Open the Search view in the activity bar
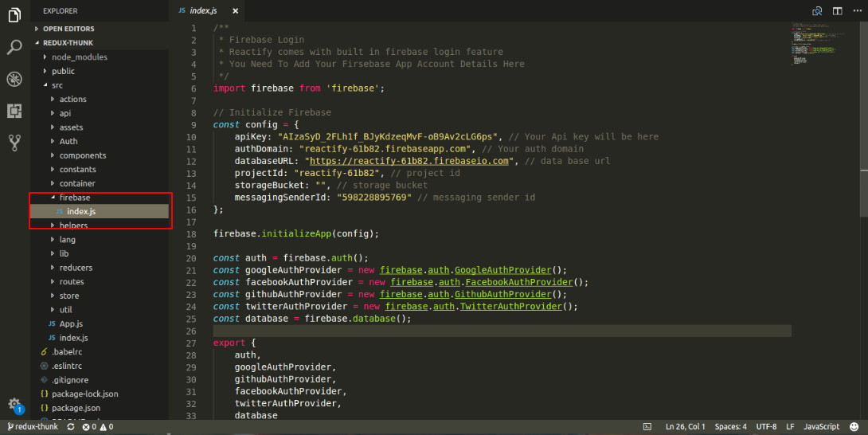Viewport: 868px width, 435px height. 14,48
